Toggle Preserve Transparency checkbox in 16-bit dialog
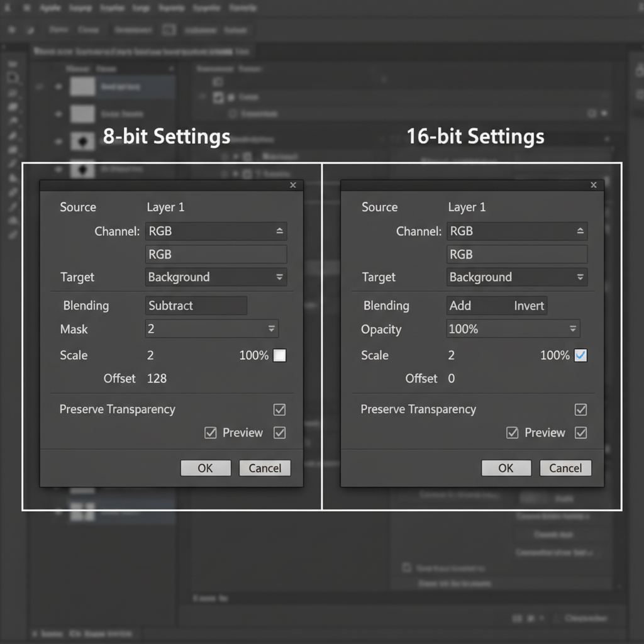 [580, 409]
